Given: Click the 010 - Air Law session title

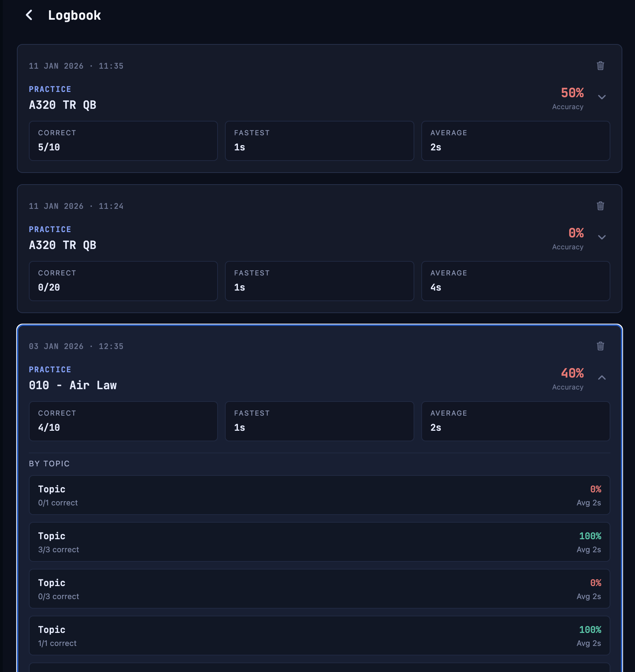Looking at the screenshot, I should [x=73, y=385].
